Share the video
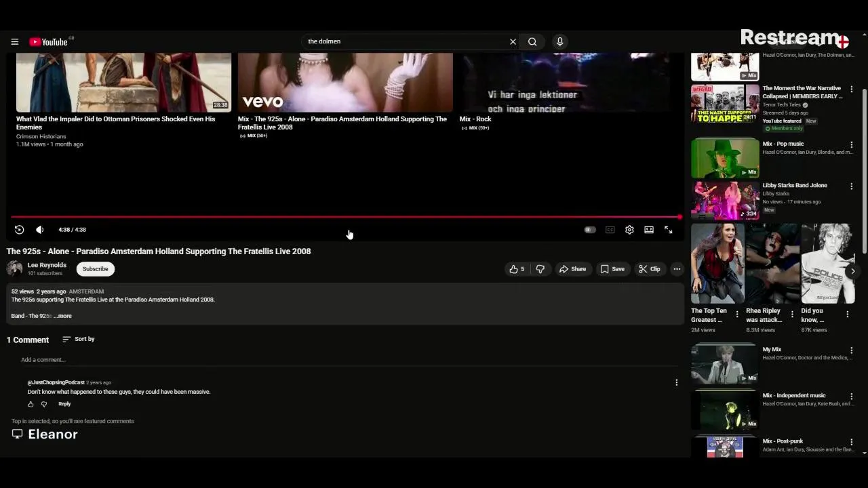 tap(573, 269)
